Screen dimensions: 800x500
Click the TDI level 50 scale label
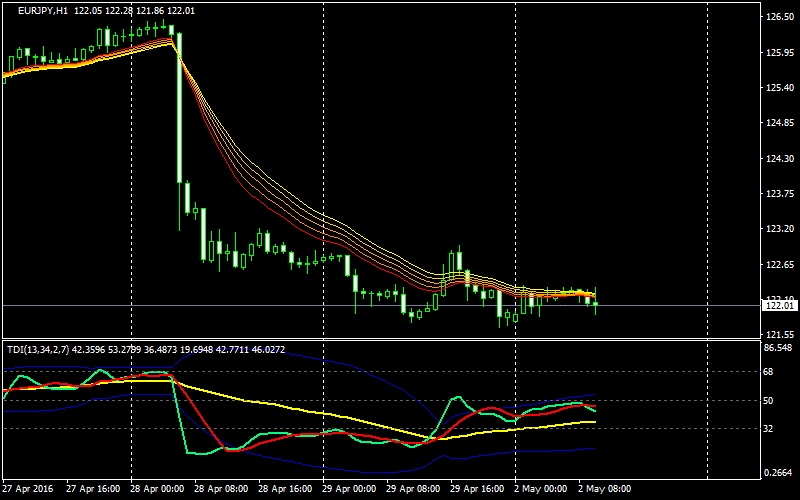coord(770,400)
